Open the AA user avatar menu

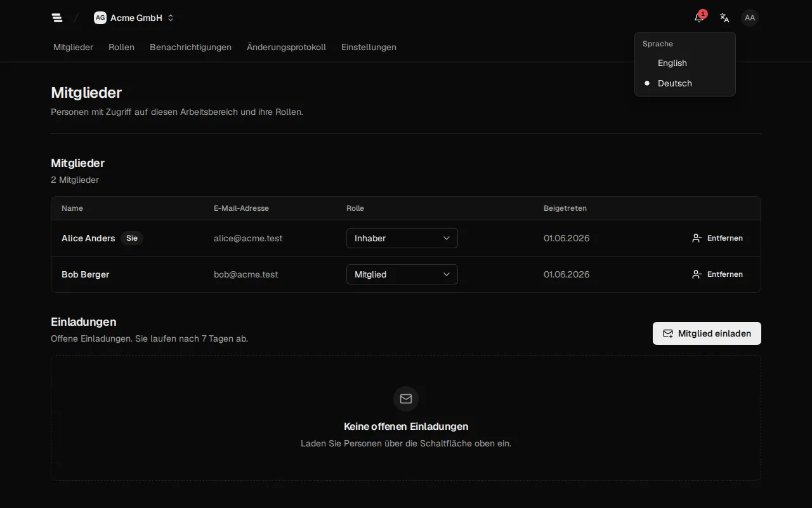pos(750,18)
